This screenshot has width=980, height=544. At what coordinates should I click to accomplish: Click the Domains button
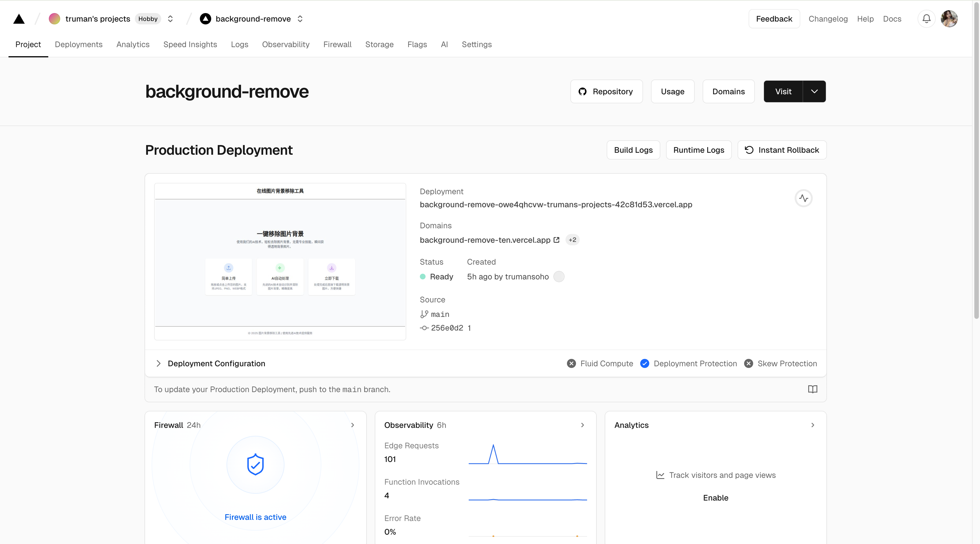728,91
